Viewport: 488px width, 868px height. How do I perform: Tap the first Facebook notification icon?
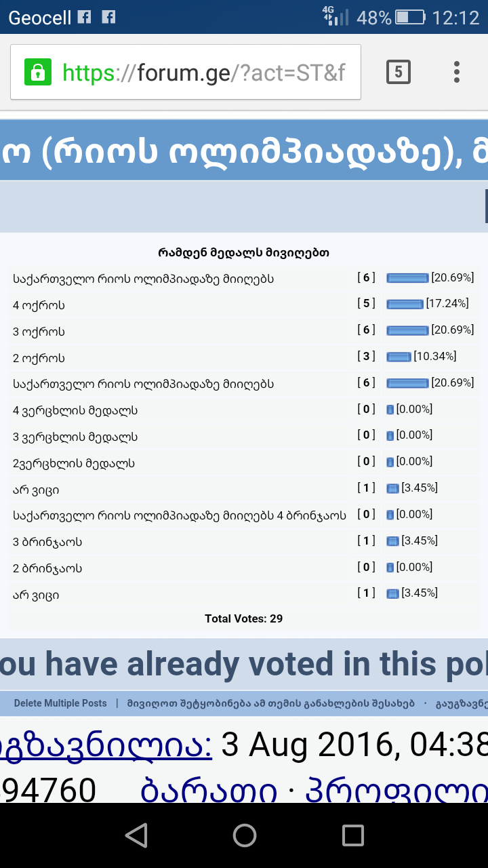tap(84, 17)
